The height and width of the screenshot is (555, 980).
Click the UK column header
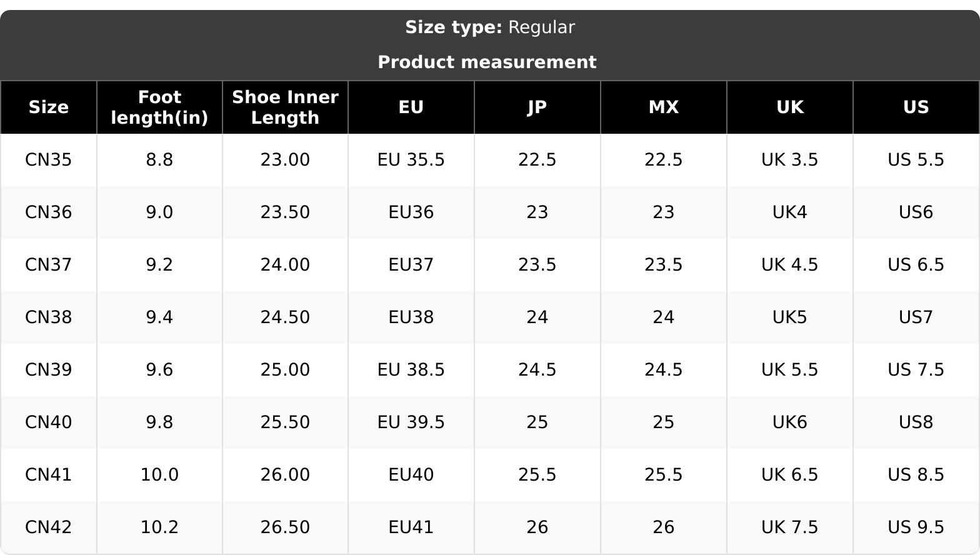click(790, 107)
